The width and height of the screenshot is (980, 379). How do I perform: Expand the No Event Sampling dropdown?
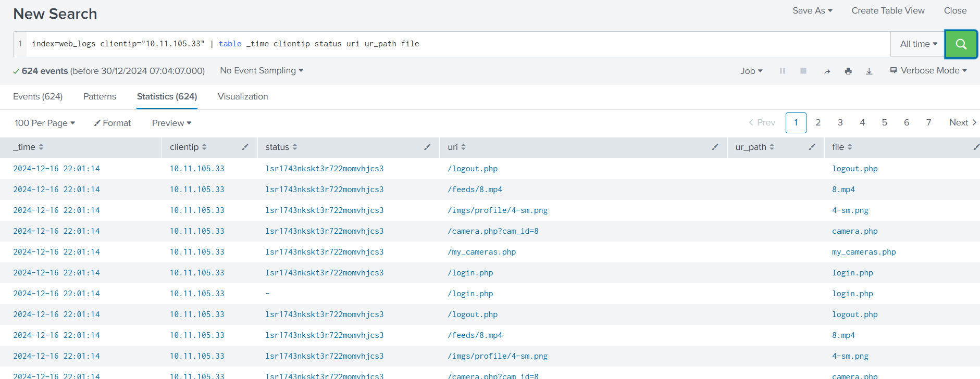coord(261,71)
